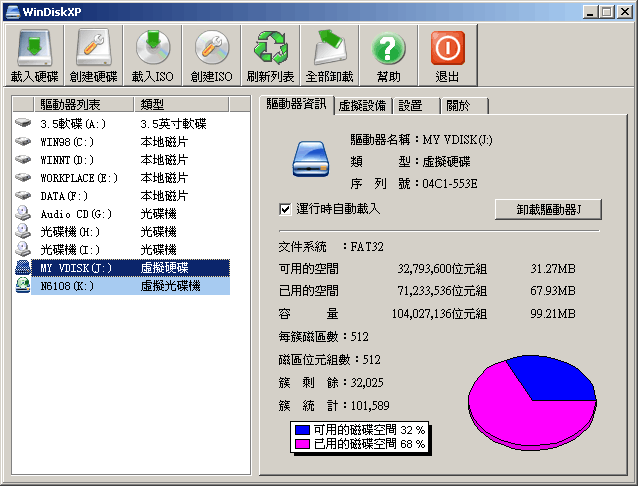This screenshot has width=638, height=486.
Task: Click the 創建硬碟 (create hard disk) toolbar icon
Action: click(x=94, y=55)
